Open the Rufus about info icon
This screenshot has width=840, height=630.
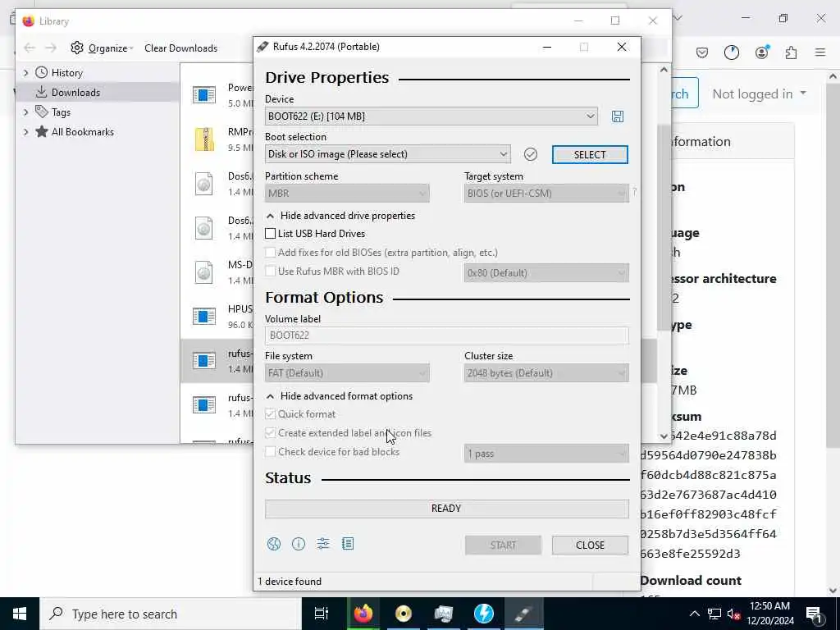point(299,545)
